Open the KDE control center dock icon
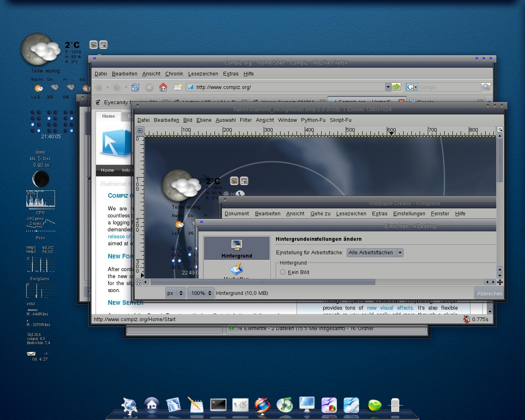 pos(240,405)
